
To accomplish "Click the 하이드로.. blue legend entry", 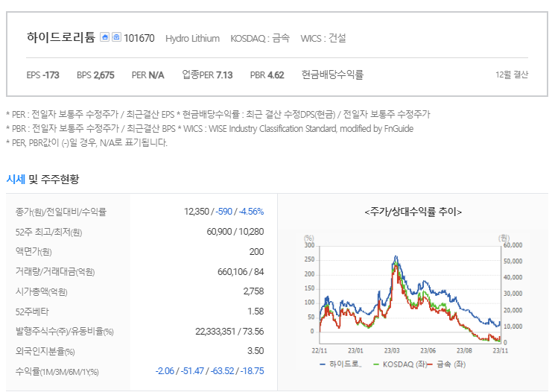I will click(x=340, y=364).
